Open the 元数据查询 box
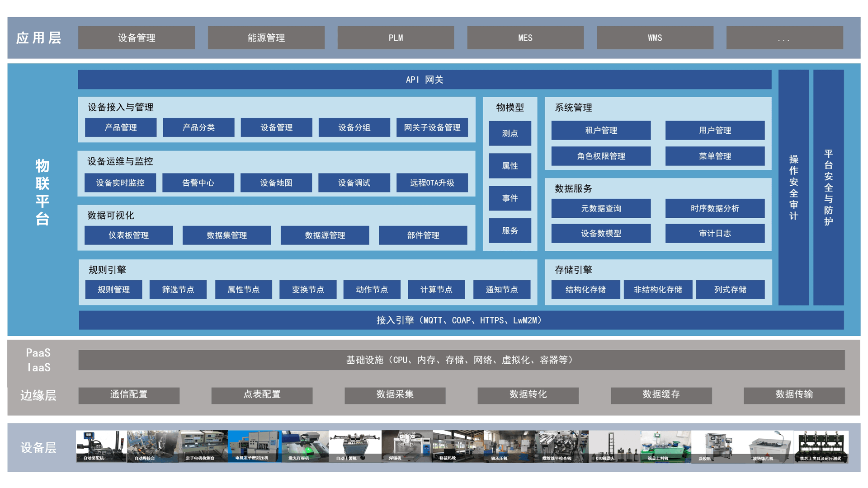 (601, 208)
